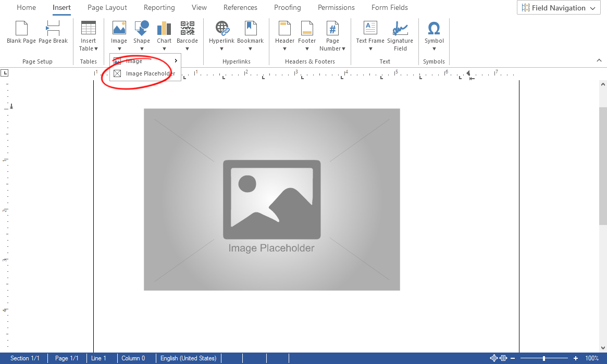Click the Image ribbon icon

click(119, 28)
